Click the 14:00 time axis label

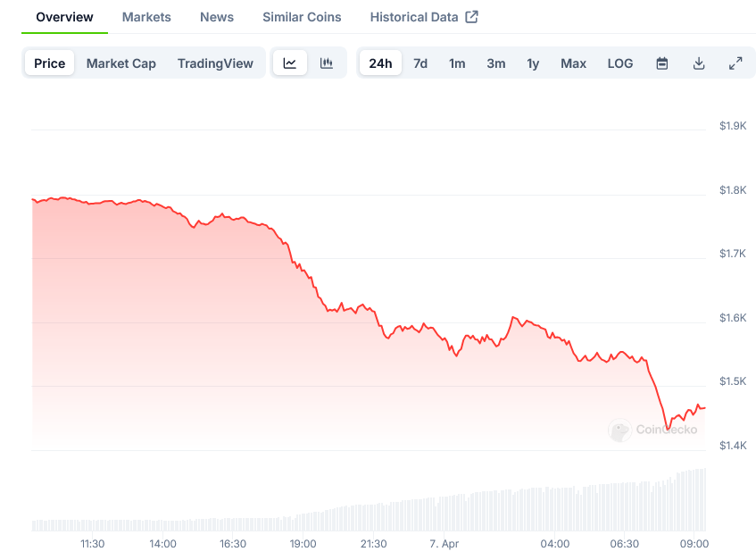pyautogui.click(x=162, y=544)
